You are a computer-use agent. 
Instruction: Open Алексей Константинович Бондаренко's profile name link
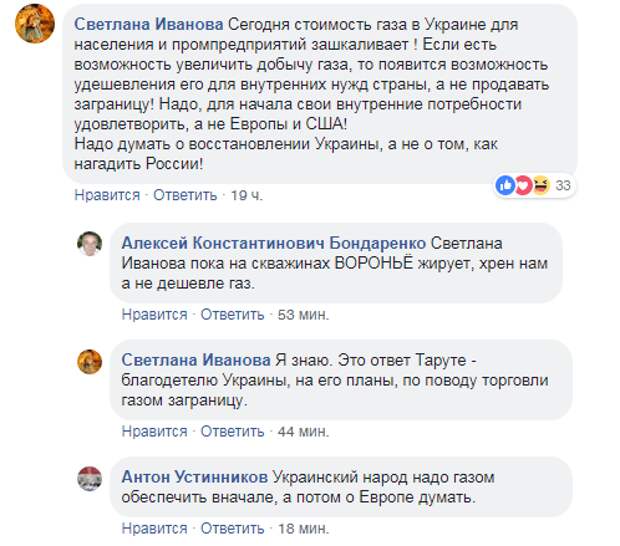click(x=274, y=243)
